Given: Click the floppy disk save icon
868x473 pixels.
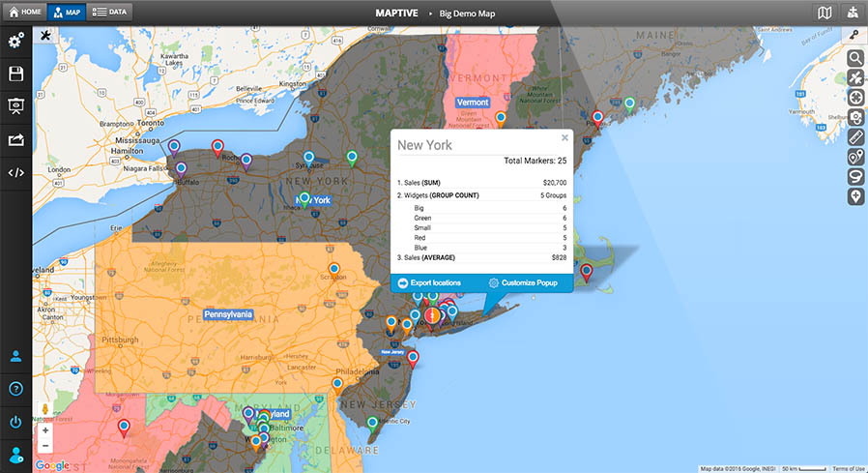Looking at the screenshot, I should tap(15, 74).
